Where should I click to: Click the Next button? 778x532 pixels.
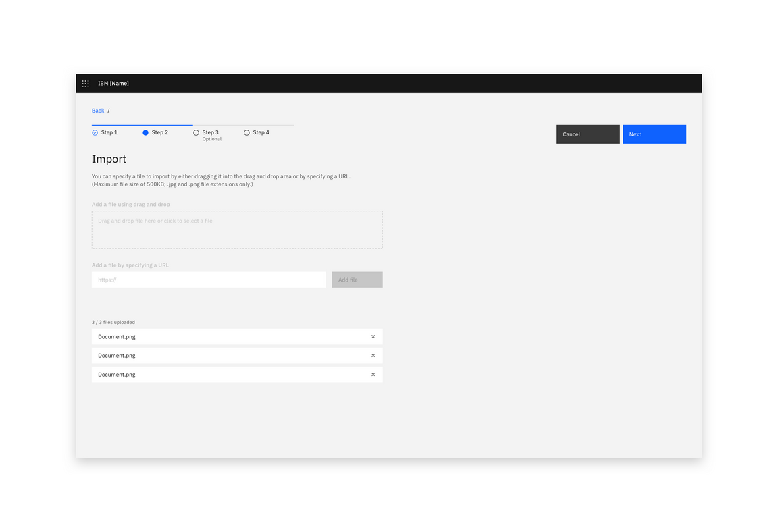tap(654, 134)
